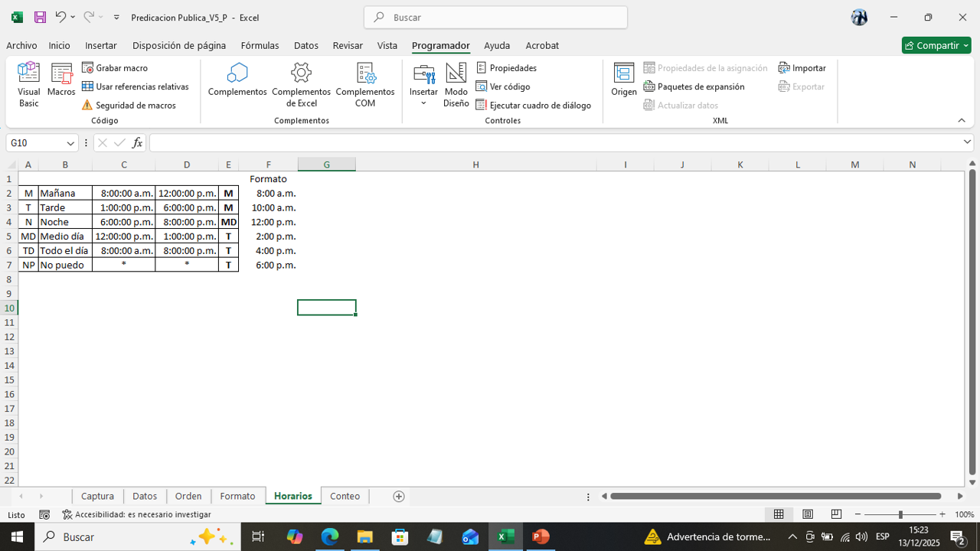Open the Acrobat ribbon tab
The width and height of the screenshot is (980, 551).
pyautogui.click(x=542, y=45)
